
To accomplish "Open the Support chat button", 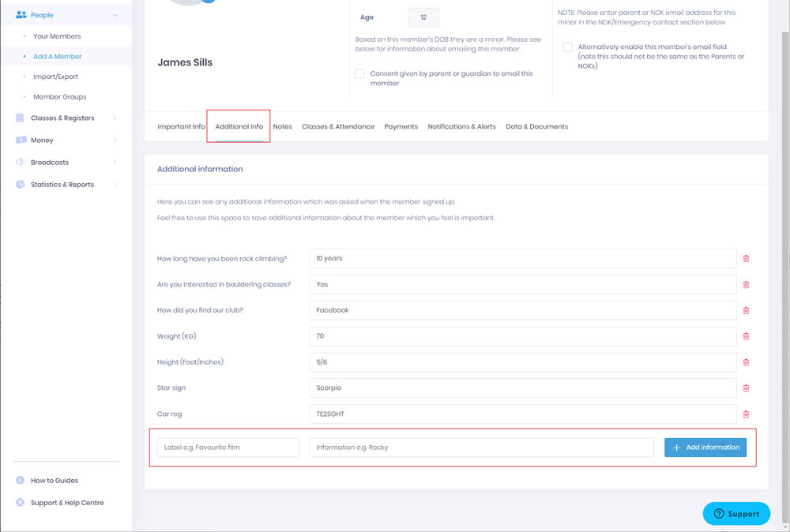I will coord(736,514).
